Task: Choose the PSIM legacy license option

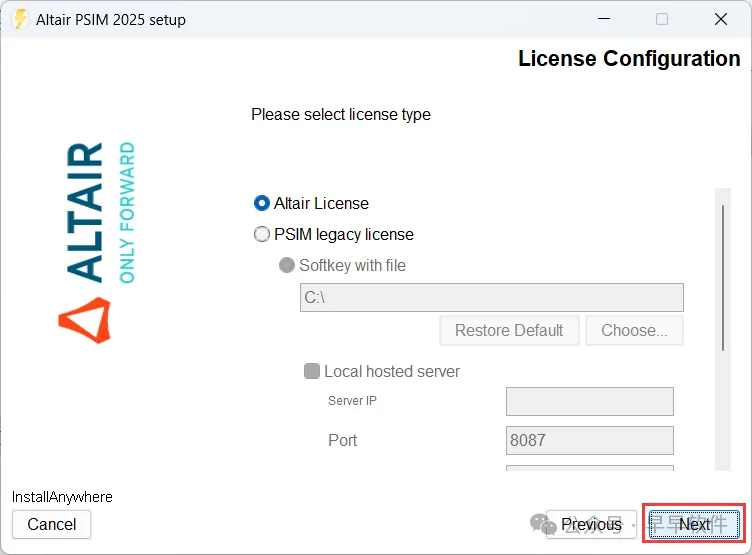Action: pyautogui.click(x=262, y=234)
